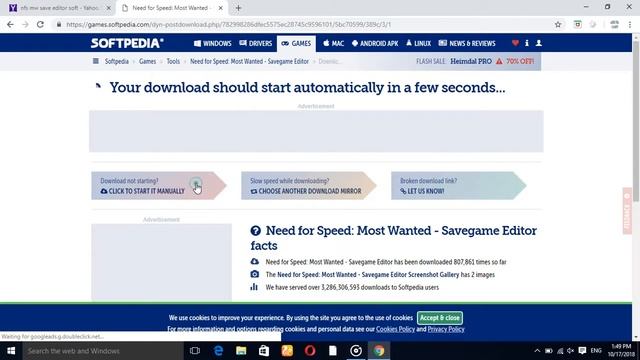The image size is (640, 360).
Task: Accept and close the cookie notice
Action: (440, 318)
